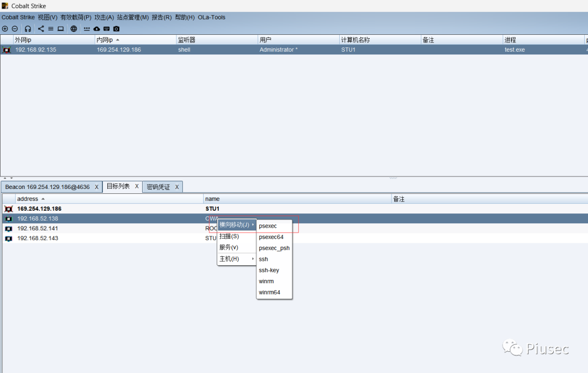Select winrm64 in the submenu

point(274,292)
